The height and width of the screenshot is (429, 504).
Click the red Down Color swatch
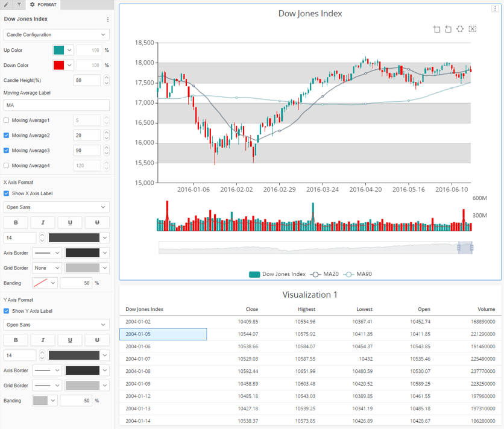tap(59, 65)
